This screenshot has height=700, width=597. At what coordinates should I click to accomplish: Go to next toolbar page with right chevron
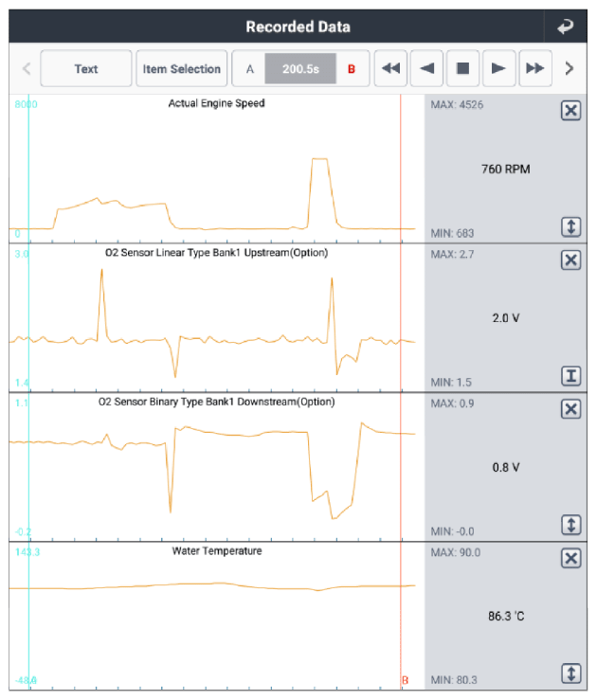569,69
